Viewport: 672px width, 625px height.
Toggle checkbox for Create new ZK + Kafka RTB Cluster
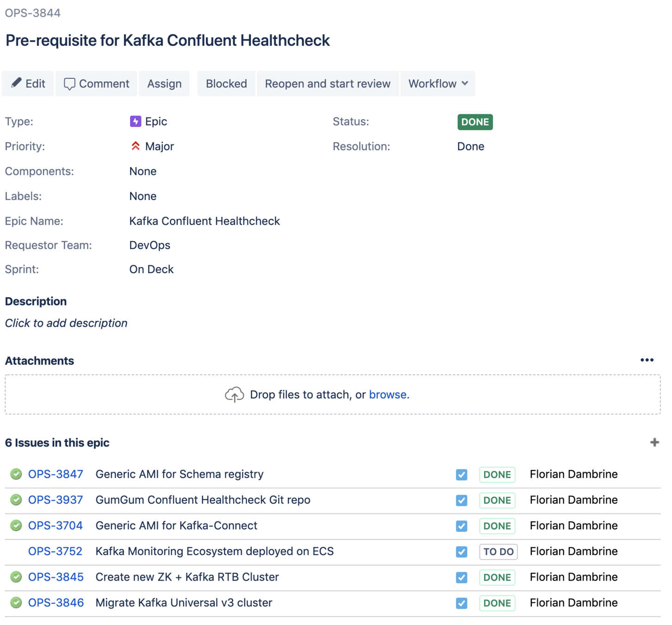pyautogui.click(x=461, y=577)
